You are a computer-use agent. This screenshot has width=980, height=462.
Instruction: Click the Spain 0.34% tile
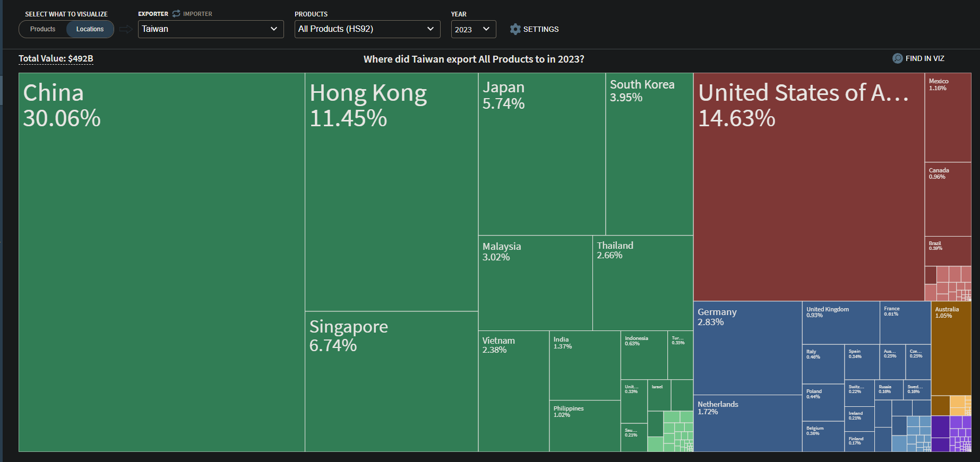862,362
